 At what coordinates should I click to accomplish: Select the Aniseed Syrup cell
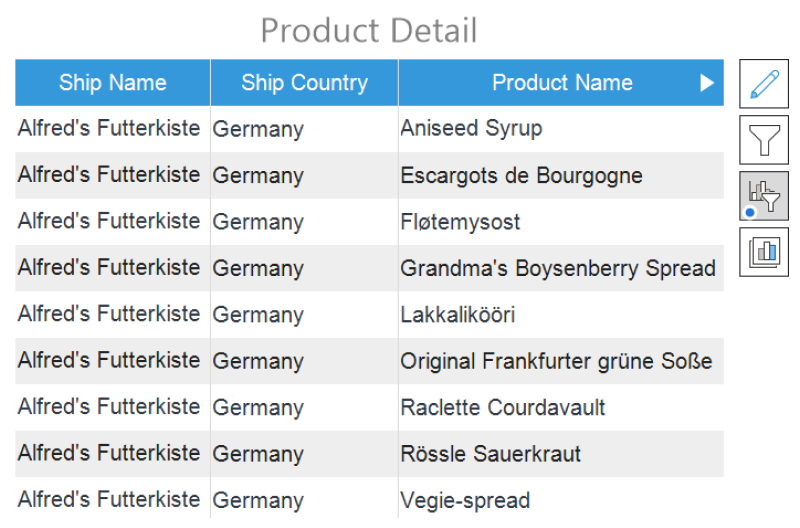point(471,129)
